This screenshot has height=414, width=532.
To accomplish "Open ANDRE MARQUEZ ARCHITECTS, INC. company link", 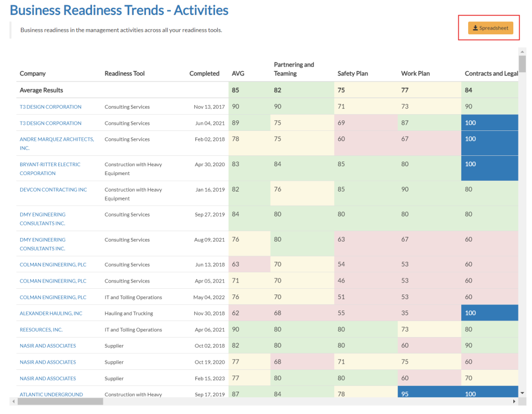I will pos(57,143).
